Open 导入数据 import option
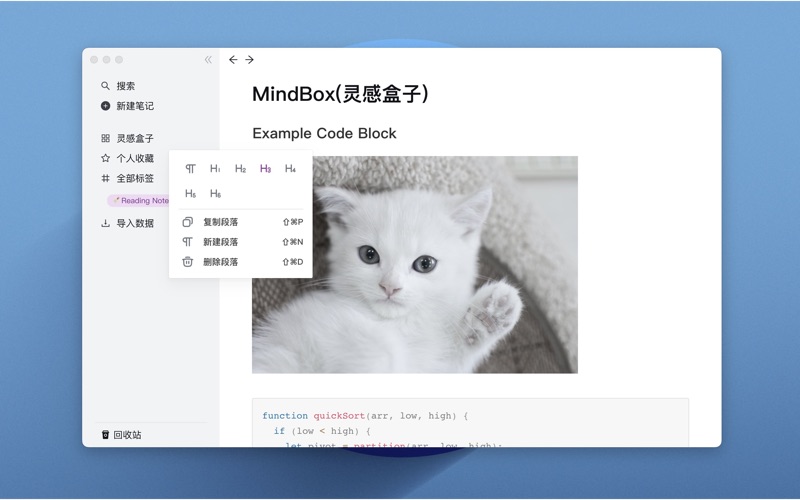 (x=135, y=223)
